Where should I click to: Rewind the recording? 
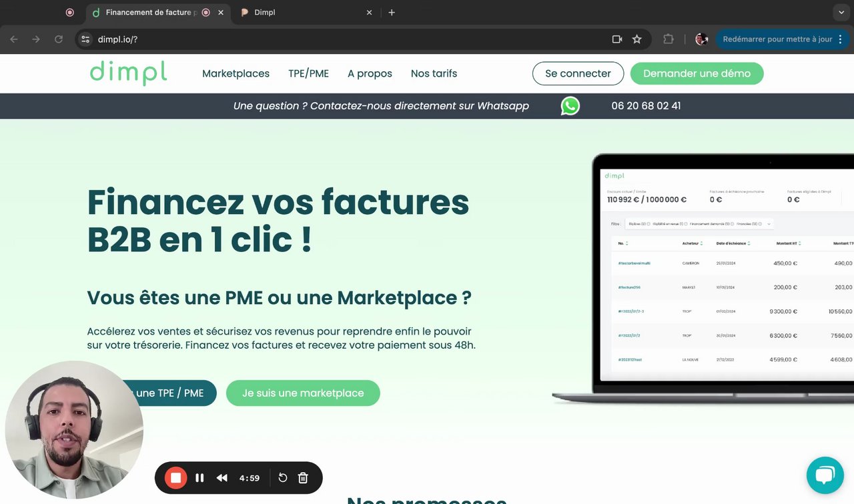(222, 478)
